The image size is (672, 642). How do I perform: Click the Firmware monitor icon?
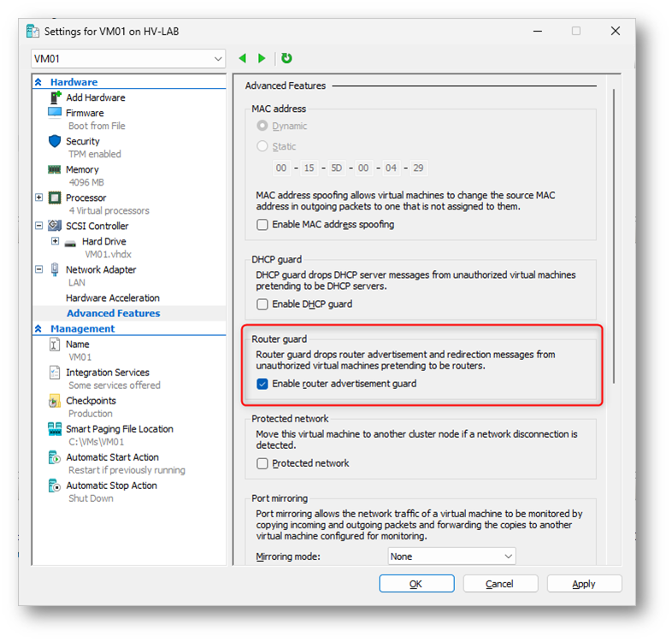pos(55,113)
